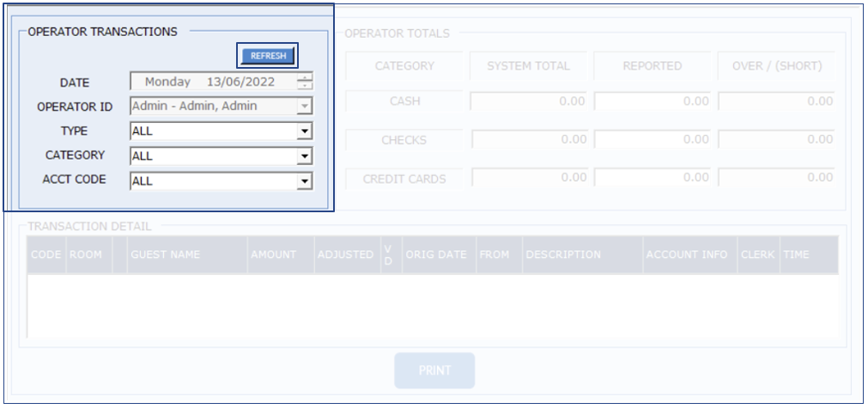Select the ORIG DATE column header
Image resolution: width=868 pixels, height=409 pixels.
coord(436,255)
